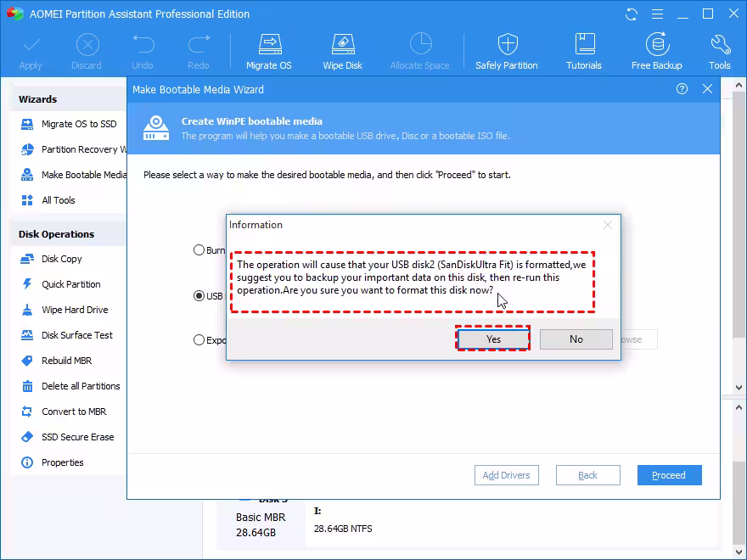747x560 pixels.
Task: Confirm formatting by clicking Yes
Action: tap(493, 339)
